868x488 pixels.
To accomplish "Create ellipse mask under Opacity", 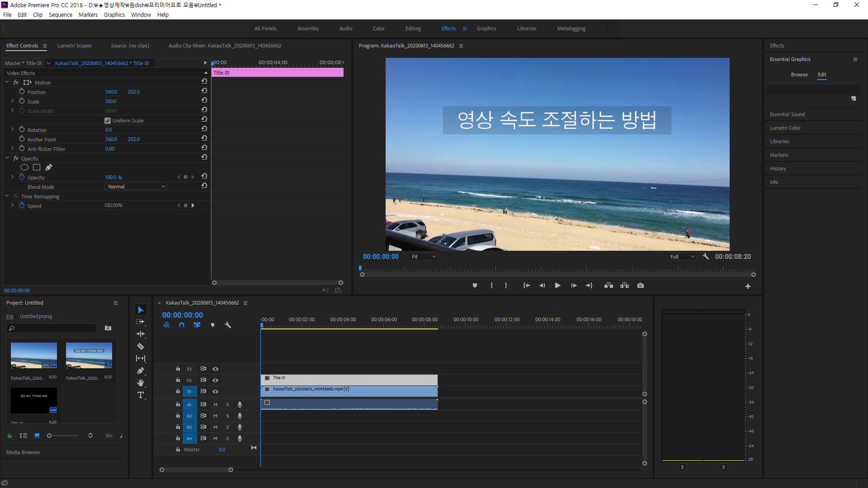I will (x=24, y=168).
